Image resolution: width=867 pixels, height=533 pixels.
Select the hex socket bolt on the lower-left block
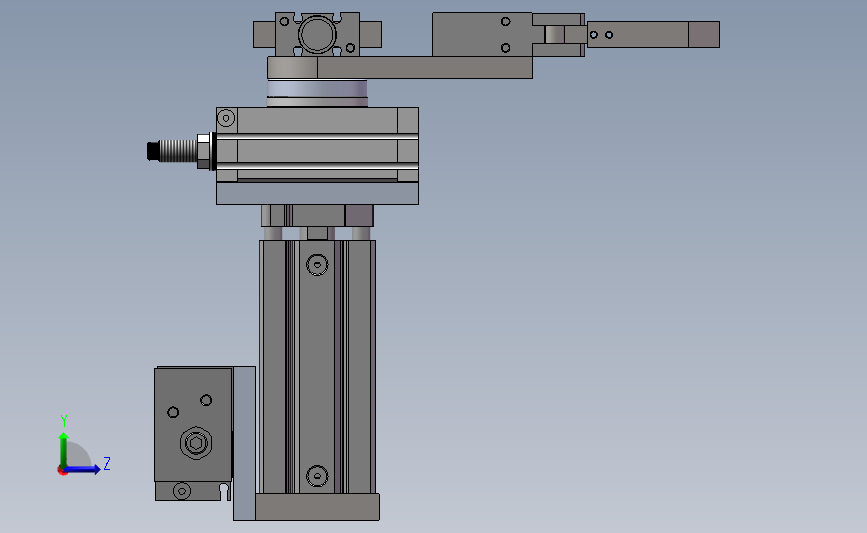coord(196,442)
